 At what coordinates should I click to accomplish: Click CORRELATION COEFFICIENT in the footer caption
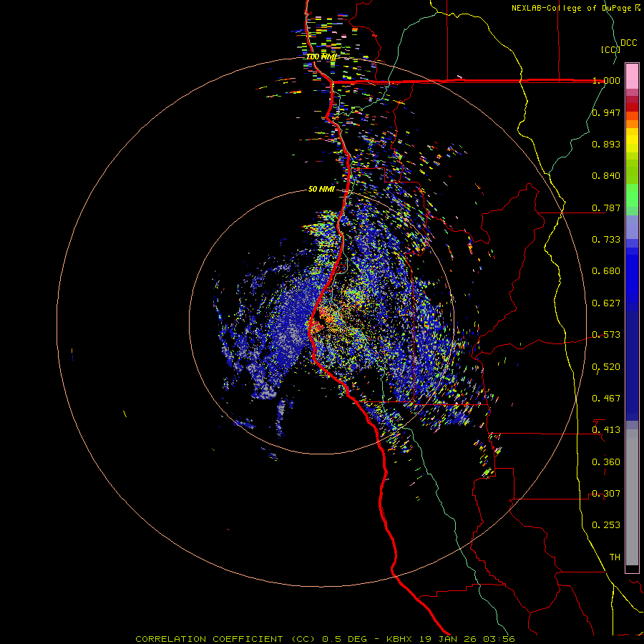coord(209,639)
